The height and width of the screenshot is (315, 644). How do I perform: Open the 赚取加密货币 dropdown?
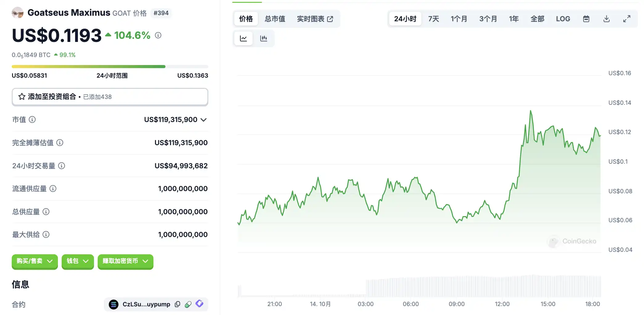125,261
